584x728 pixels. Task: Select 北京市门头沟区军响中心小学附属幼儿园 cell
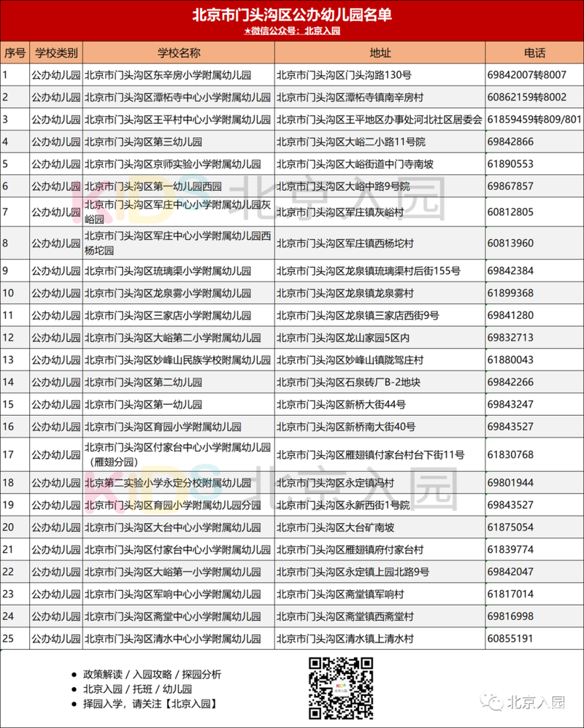[x=179, y=595]
